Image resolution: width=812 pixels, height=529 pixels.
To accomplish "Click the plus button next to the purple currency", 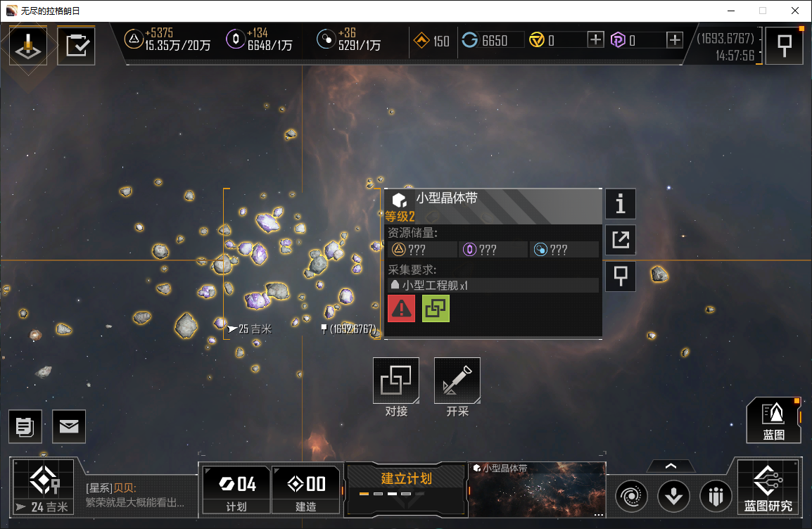I will tap(674, 39).
